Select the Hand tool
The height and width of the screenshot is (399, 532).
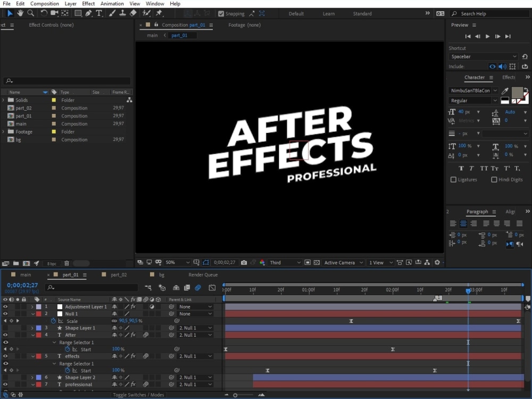pos(20,13)
